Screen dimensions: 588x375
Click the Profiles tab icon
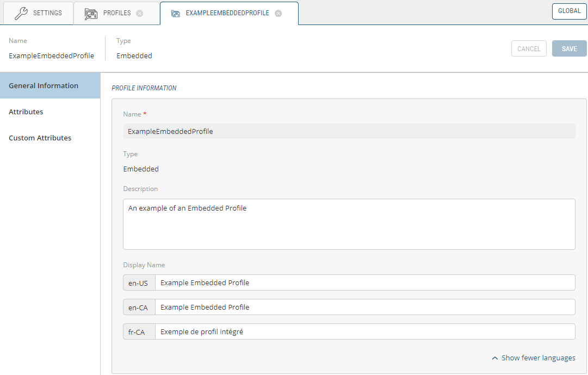(x=91, y=14)
